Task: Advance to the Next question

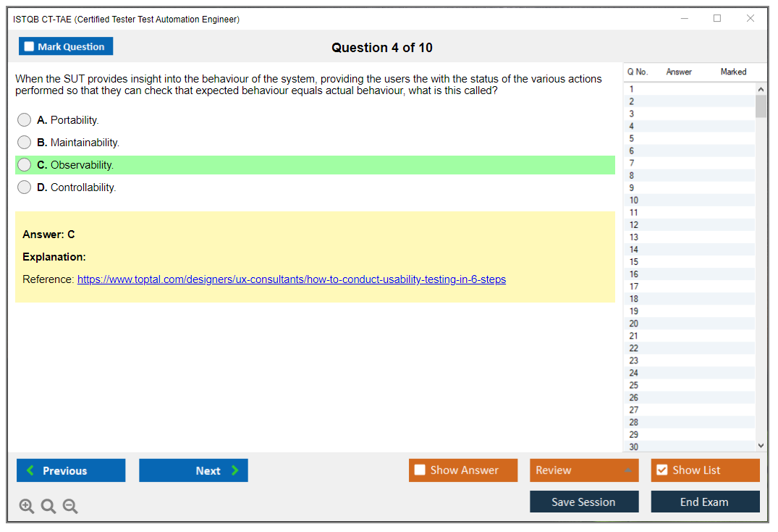Action: tap(193, 470)
